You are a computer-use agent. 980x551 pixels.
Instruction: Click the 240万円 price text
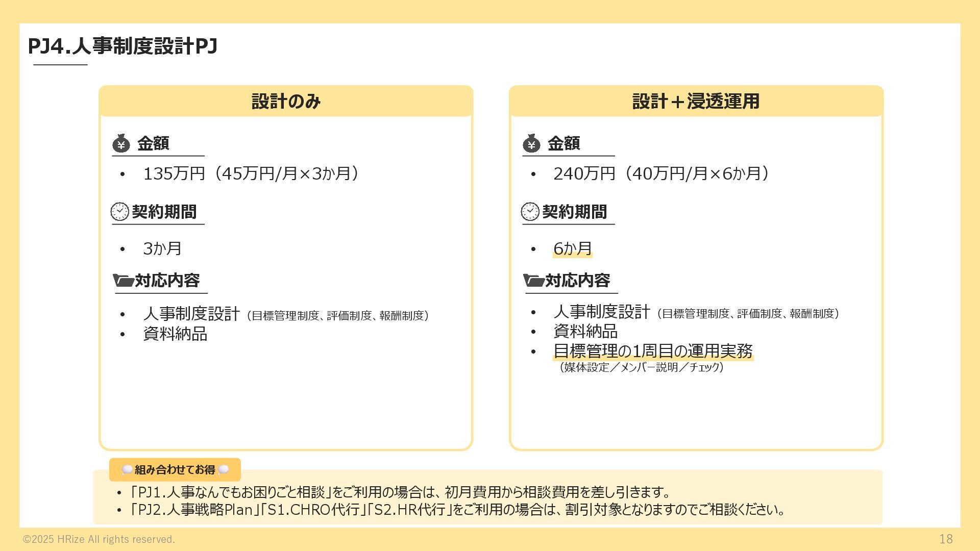584,173
